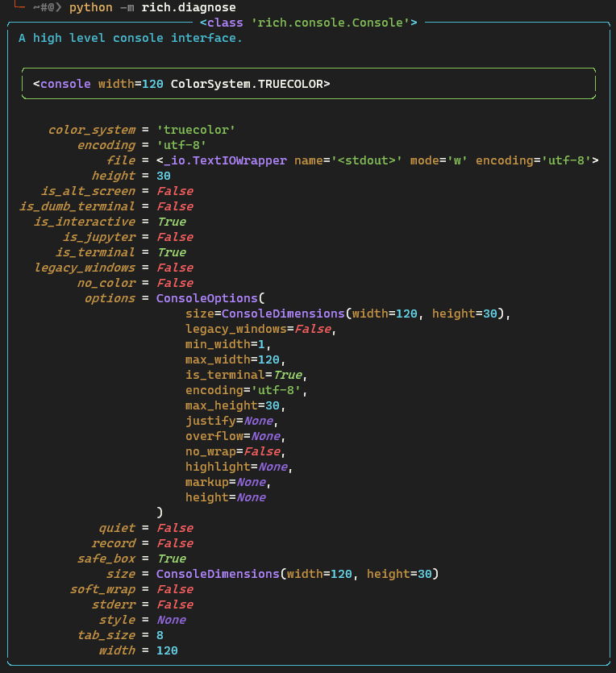Click the final 'width' attribute label
Viewport: 616px width, 673px height.
click(x=117, y=650)
